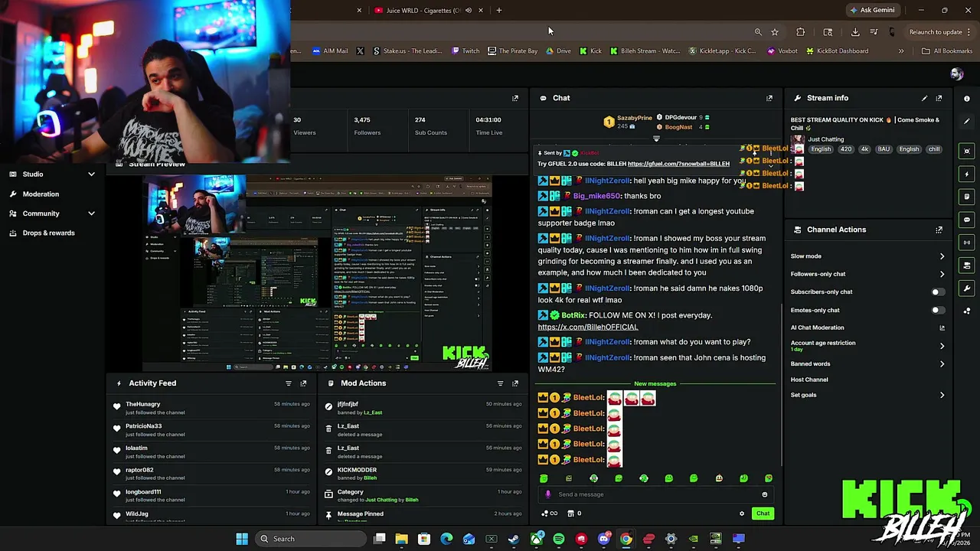Open the info icon in right sidebar
Screen dimensions: 980x551
967,98
